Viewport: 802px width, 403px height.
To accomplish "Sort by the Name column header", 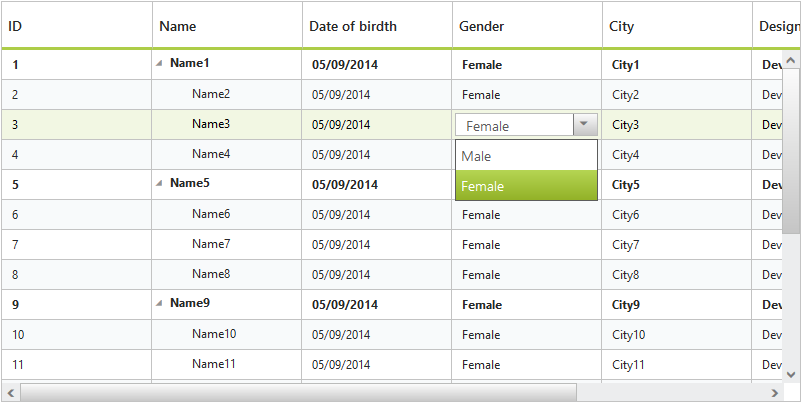I will coord(227,26).
